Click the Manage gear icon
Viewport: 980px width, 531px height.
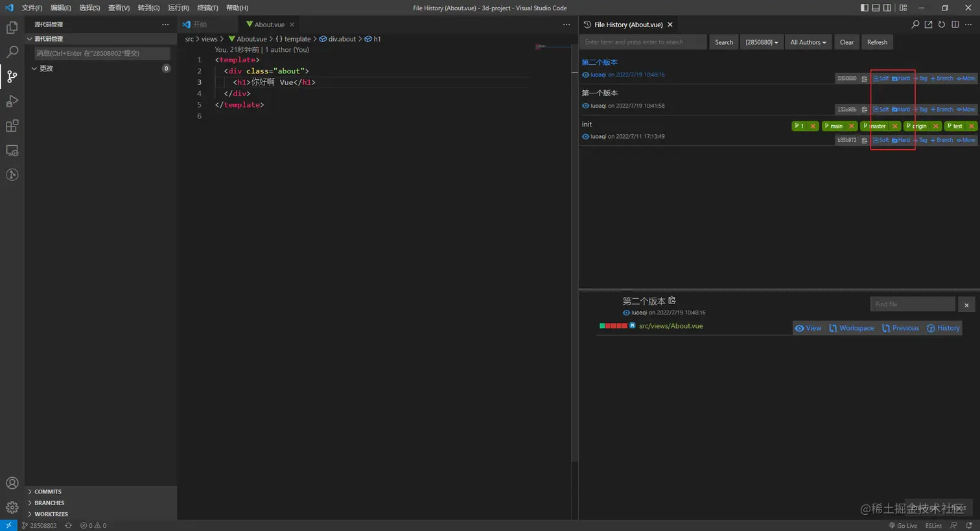coord(12,507)
